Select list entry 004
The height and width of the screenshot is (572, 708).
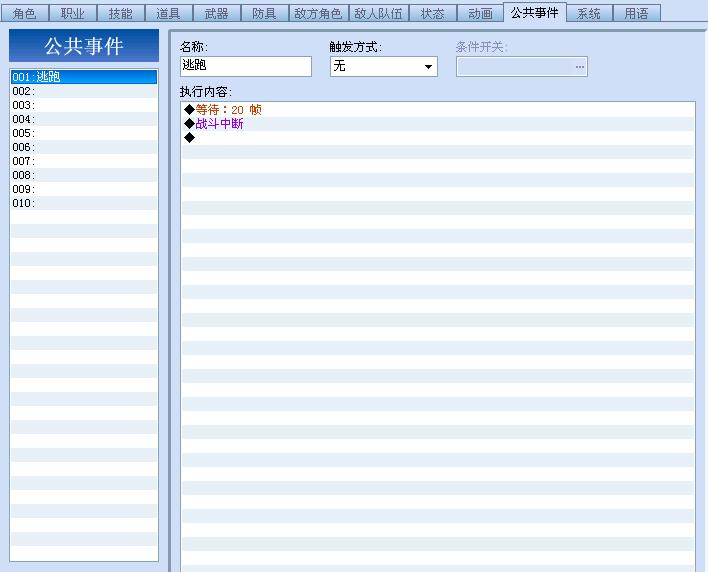click(84, 119)
